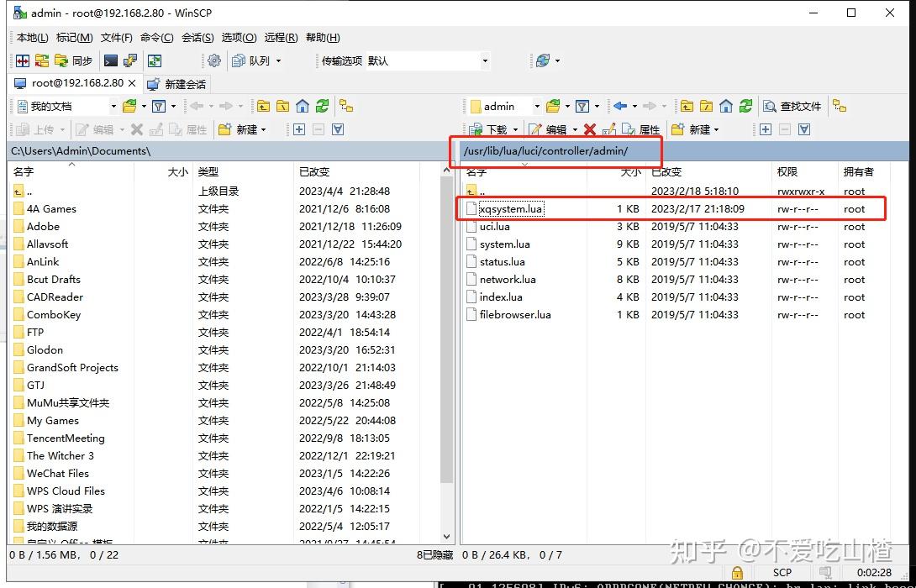Delete the remote file using red X icon
Screen dimensions: 916x588
point(588,128)
